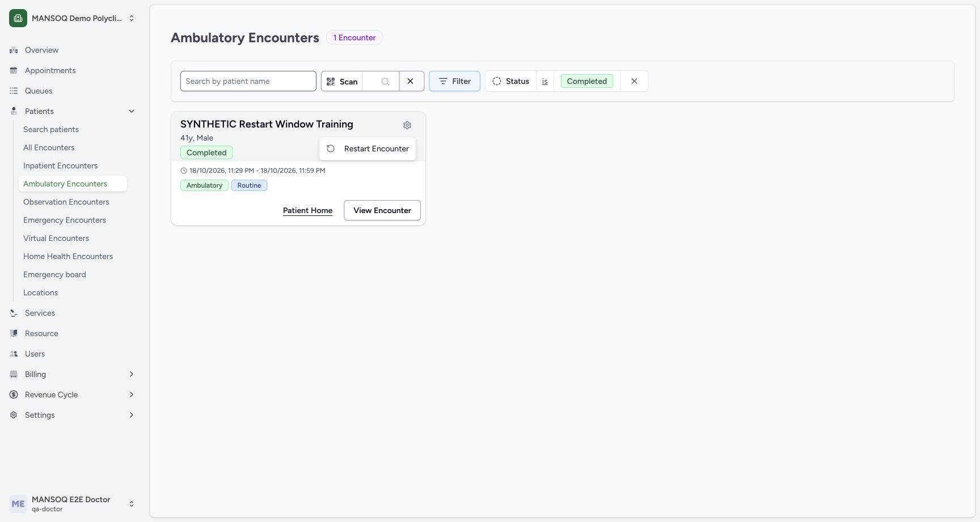This screenshot has width=980, height=522.
Task: Click the Appointments calendar icon
Action: [x=14, y=71]
